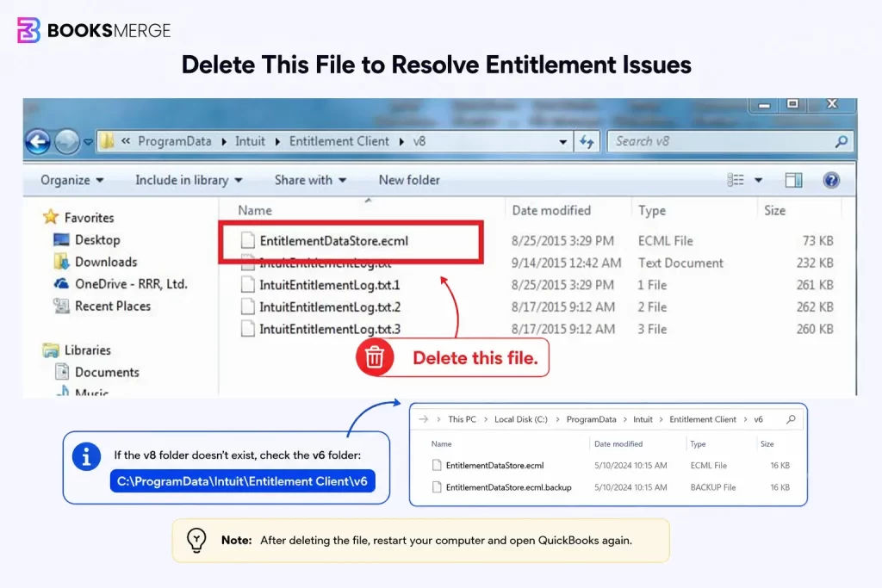Select Entitlement Client in v8 address path

tap(339, 141)
